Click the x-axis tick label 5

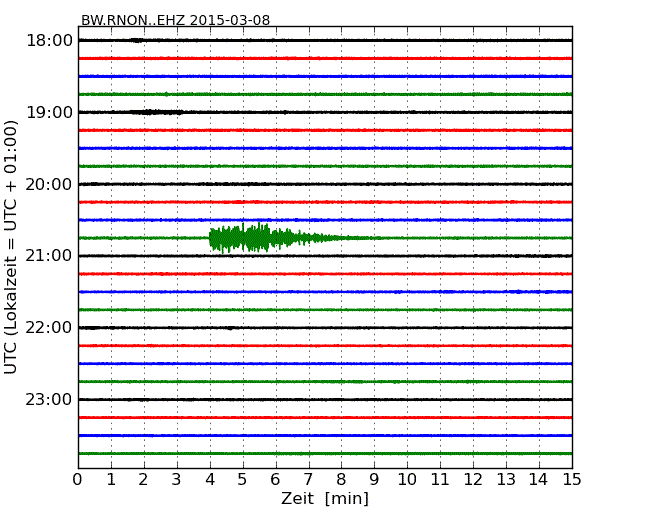(243, 480)
